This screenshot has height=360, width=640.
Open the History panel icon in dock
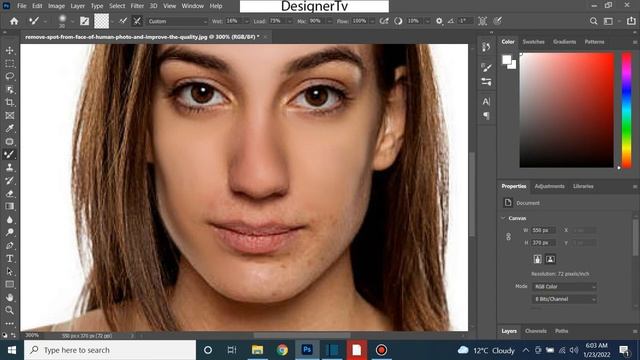click(486, 47)
